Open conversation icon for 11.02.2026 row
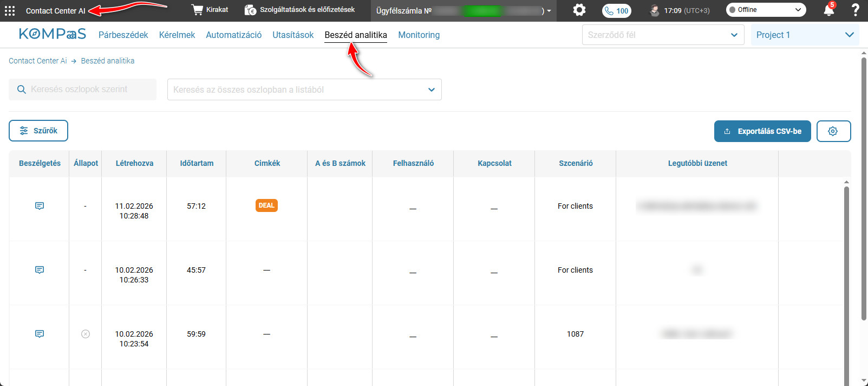The width and height of the screenshot is (868, 386). point(40,206)
